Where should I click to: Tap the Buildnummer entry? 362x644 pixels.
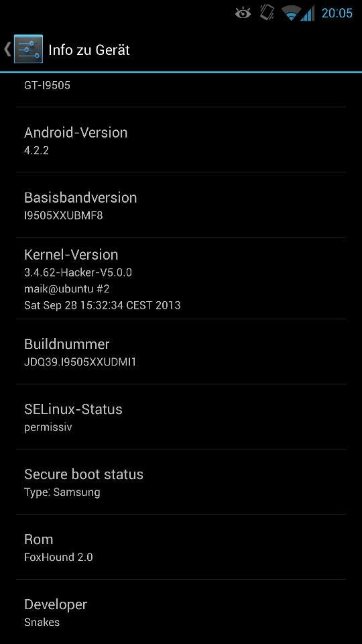point(181,352)
